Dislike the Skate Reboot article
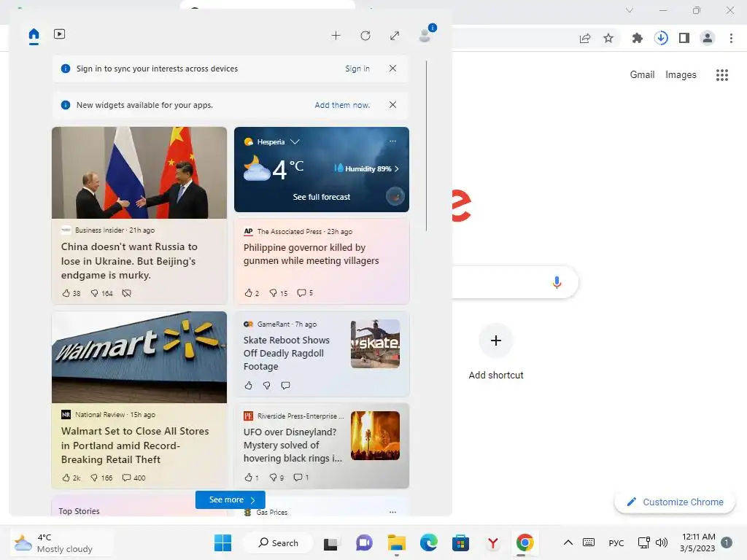 click(x=267, y=385)
